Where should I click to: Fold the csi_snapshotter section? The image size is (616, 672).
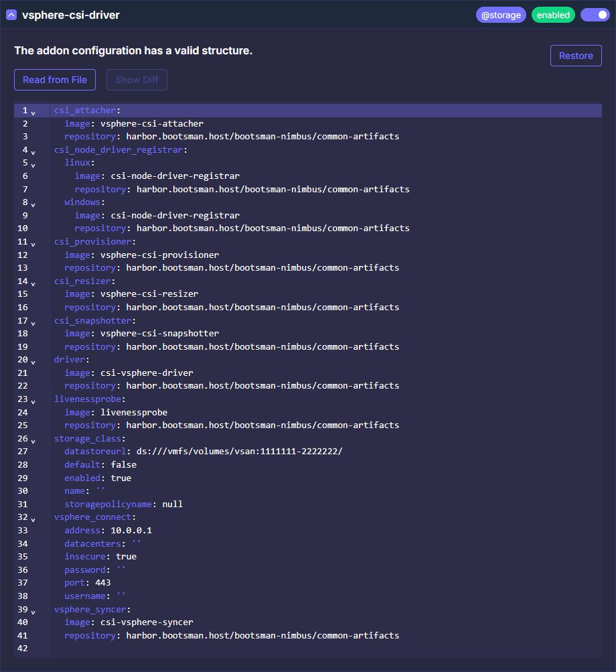click(x=33, y=322)
